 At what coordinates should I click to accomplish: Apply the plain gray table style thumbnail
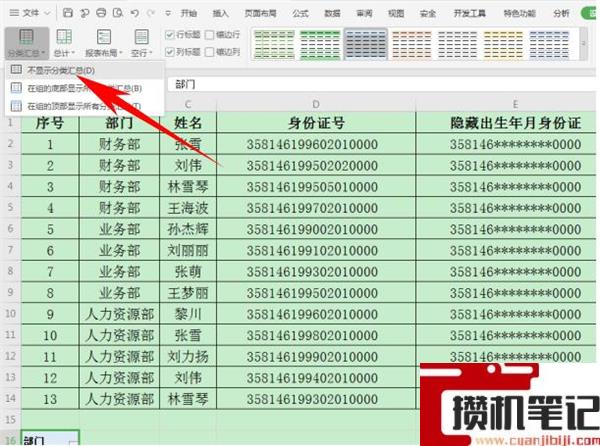click(x=457, y=45)
